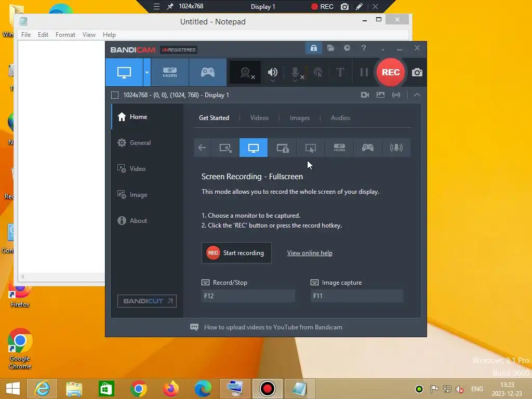
Task: Click the rectangle area selector icon
Action: (x=115, y=95)
